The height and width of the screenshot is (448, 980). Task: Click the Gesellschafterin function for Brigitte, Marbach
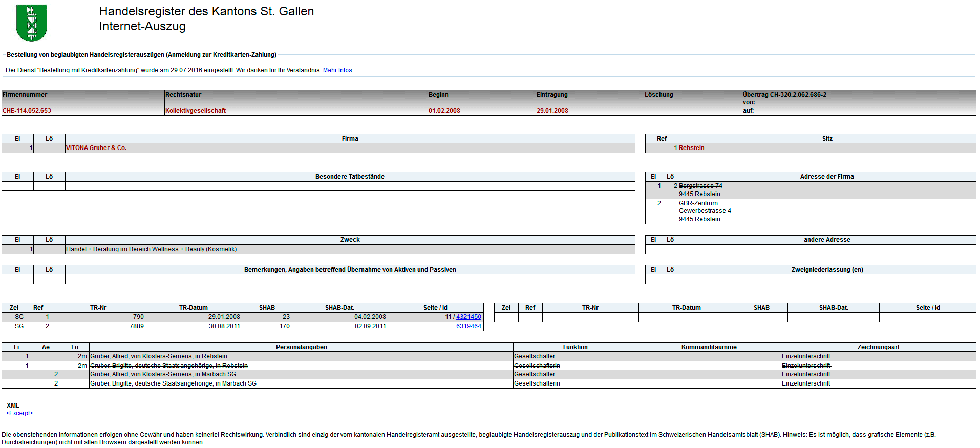537,383
